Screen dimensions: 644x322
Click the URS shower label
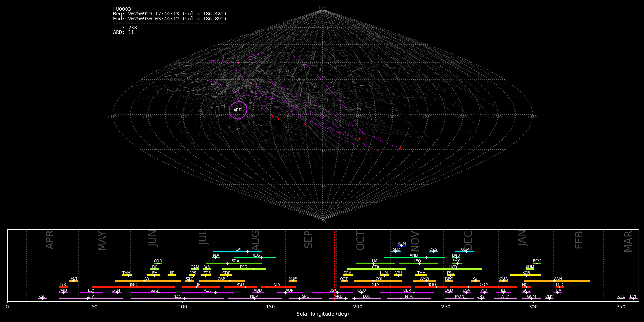coord(481,297)
